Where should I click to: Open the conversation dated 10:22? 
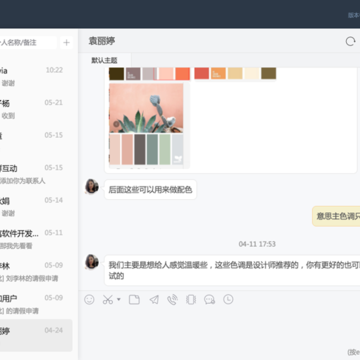pyautogui.click(x=36, y=76)
